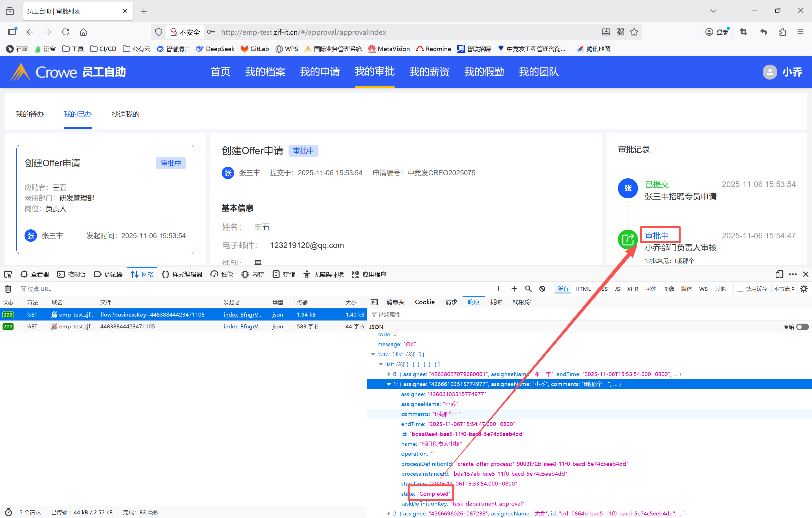Click the clear network log trash icon
The width and height of the screenshot is (812, 518).
click(8, 289)
